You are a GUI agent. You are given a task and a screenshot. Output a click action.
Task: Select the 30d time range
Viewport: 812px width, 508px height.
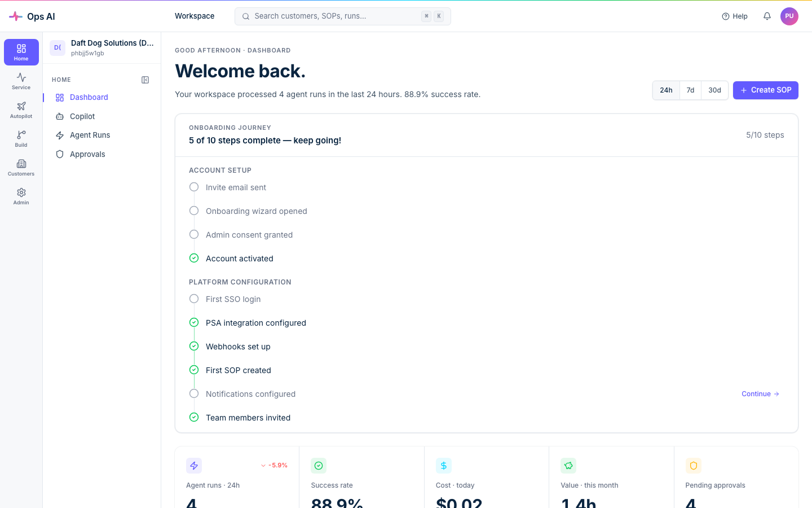[714, 90]
